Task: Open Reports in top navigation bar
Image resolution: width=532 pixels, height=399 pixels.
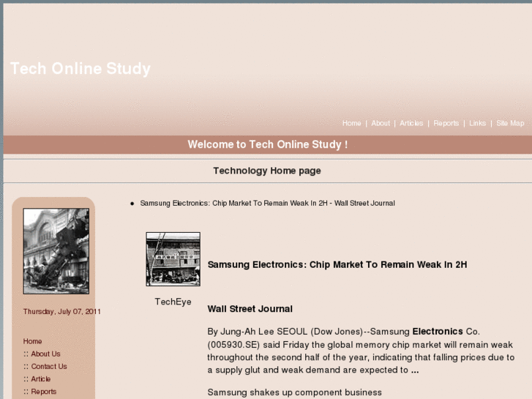Action: click(x=446, y=123)
